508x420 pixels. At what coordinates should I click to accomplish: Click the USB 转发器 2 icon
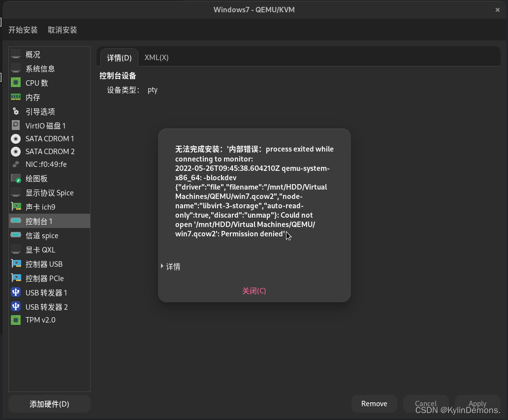click(16, 307)
